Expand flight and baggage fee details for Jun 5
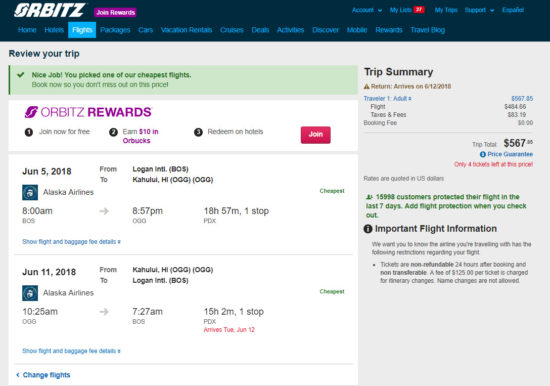Viewport: 550px width, 386px height. click(x=72, y=242)
